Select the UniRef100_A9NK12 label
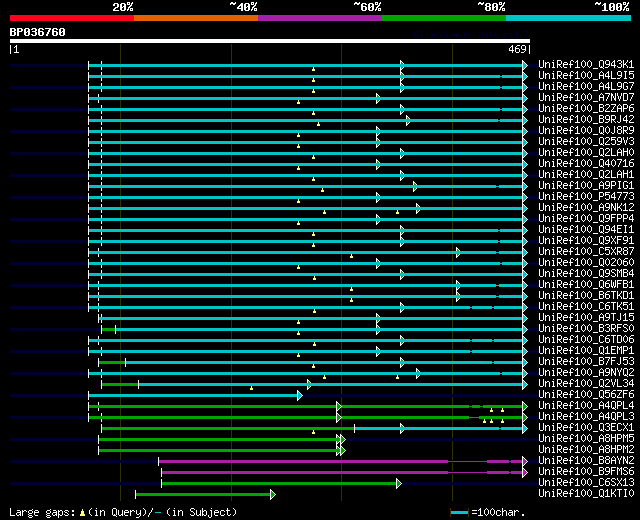 point(586,208)
